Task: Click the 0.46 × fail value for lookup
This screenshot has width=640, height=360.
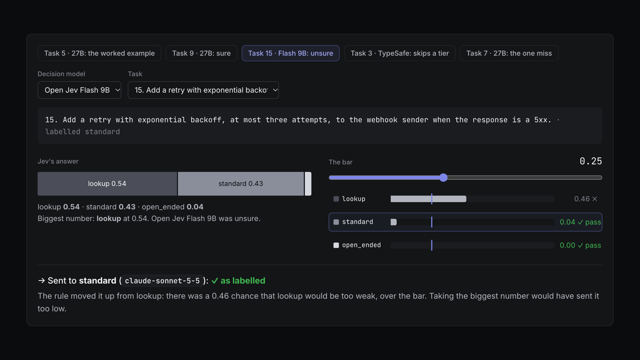Action: coord(586,199)
